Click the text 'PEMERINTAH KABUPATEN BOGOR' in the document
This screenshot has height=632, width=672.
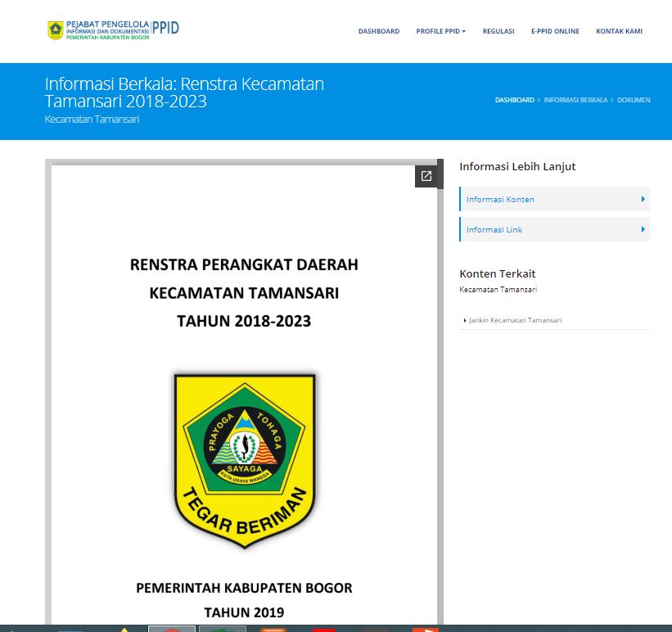244,588
